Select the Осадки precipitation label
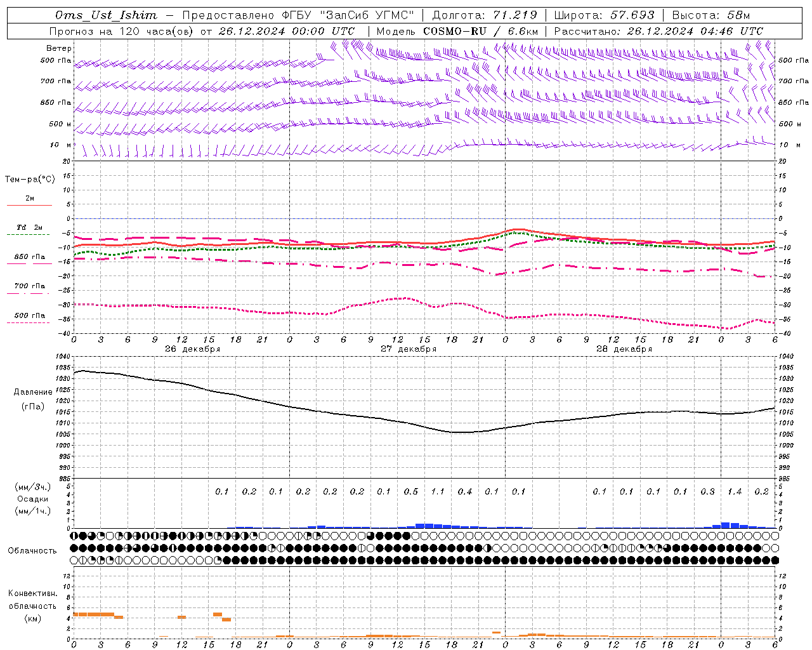 pyautogui.click(x=33, y=499)
